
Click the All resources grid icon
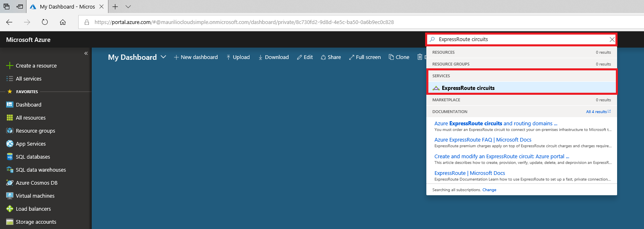pos(10,118)
